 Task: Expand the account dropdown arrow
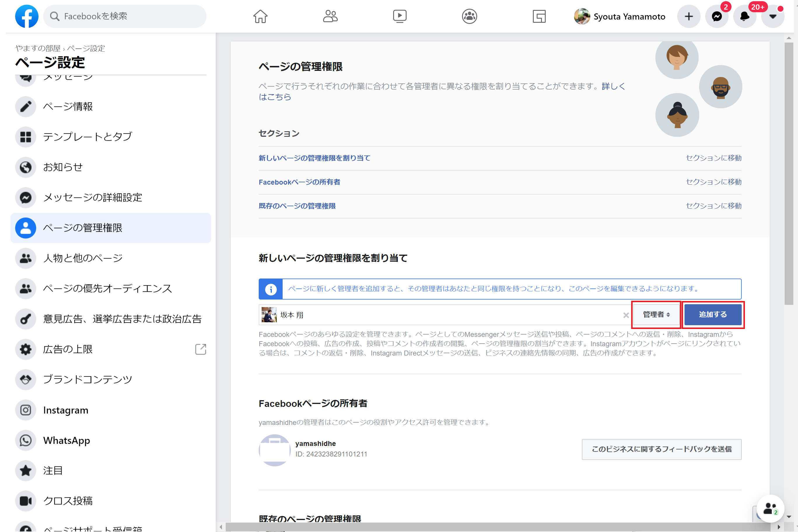point(773,16)
